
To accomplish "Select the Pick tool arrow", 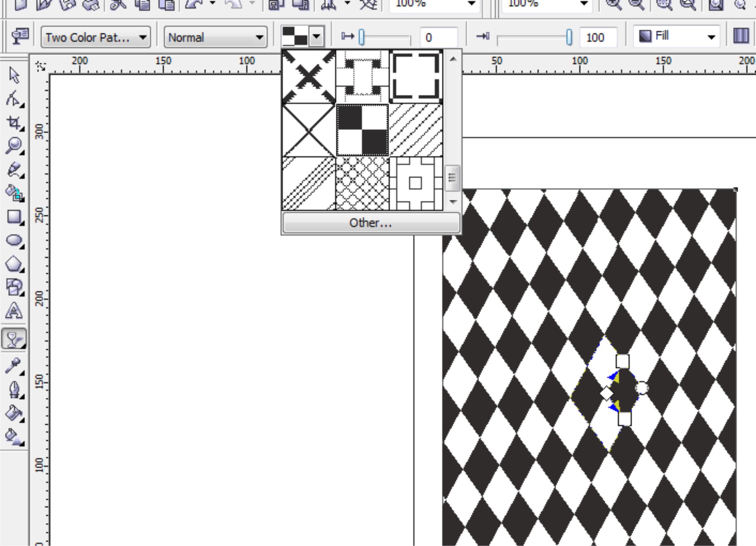I will (14, 75).
